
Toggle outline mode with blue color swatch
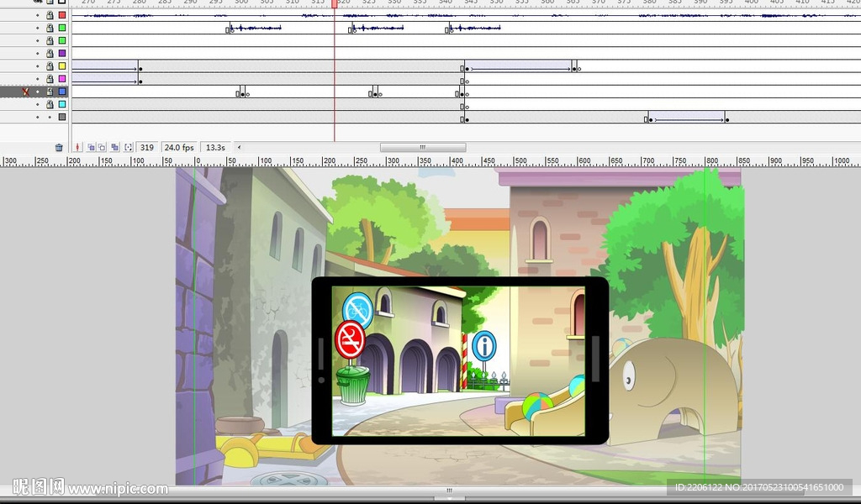(62, 92)
